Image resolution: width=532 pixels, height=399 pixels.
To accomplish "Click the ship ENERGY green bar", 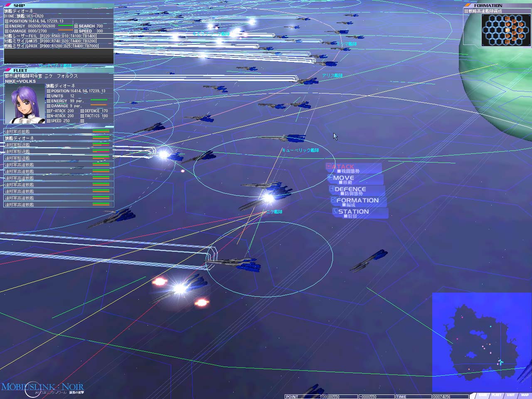I will (65, 26).
